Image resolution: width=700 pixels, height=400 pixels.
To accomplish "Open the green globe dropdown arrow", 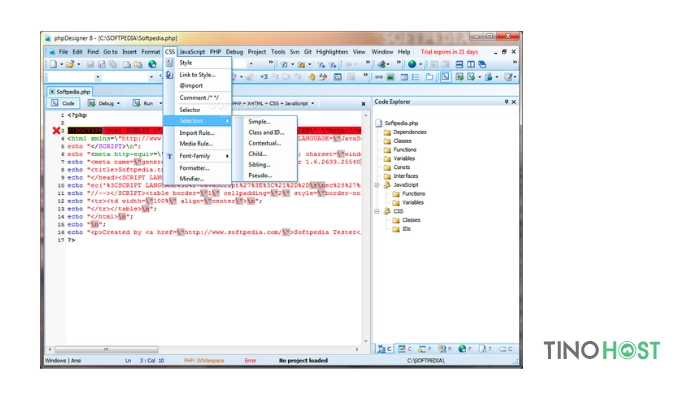I will (x=421, y=64).
